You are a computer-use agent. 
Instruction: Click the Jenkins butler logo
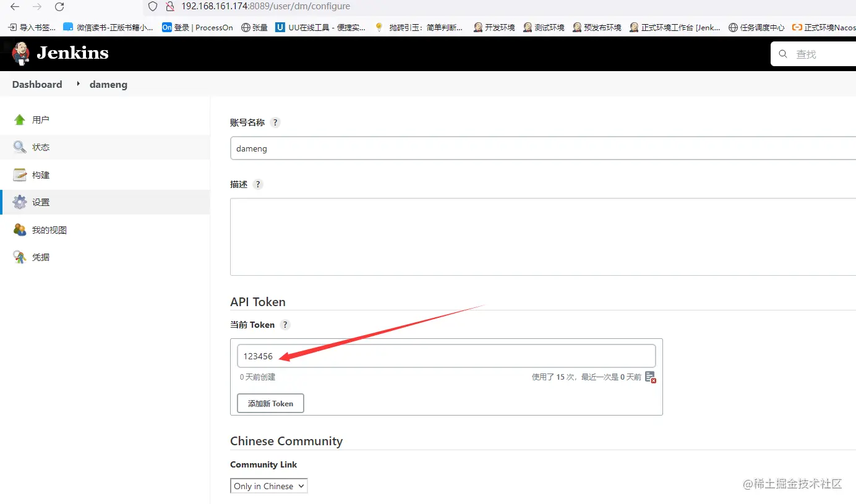[21, 54]
